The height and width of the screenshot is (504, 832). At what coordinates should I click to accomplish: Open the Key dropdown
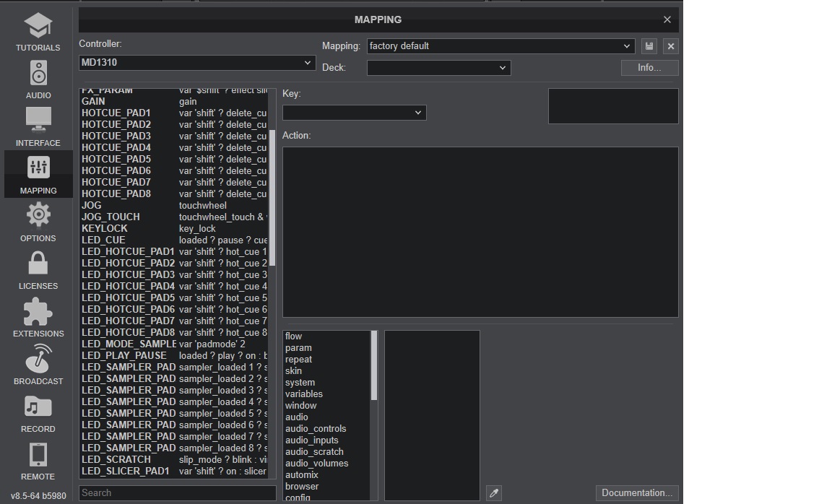tap(355, 113)
